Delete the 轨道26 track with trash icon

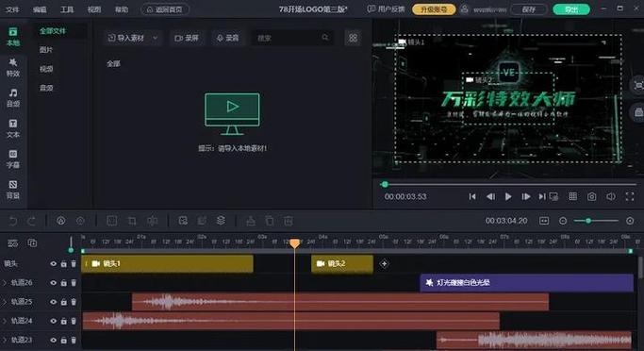pos(74,283)
